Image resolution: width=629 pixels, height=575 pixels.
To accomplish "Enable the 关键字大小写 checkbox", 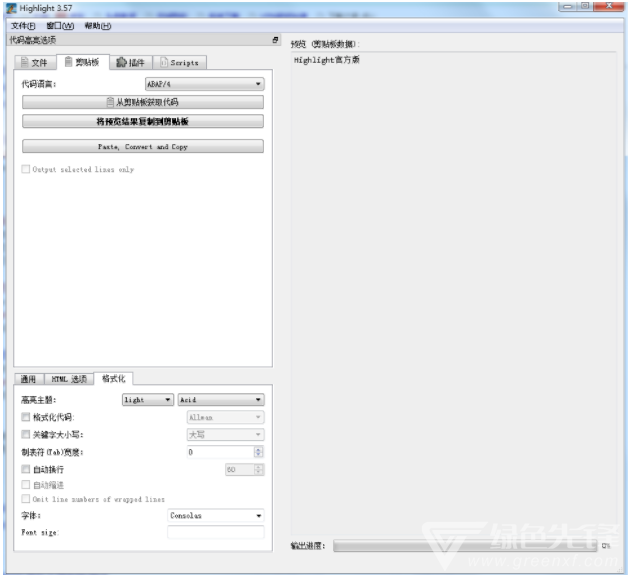I will [26, 435].
